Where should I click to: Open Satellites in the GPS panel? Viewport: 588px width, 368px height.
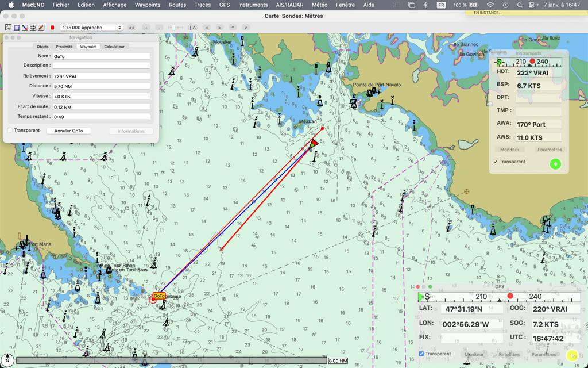pos(509,355)
